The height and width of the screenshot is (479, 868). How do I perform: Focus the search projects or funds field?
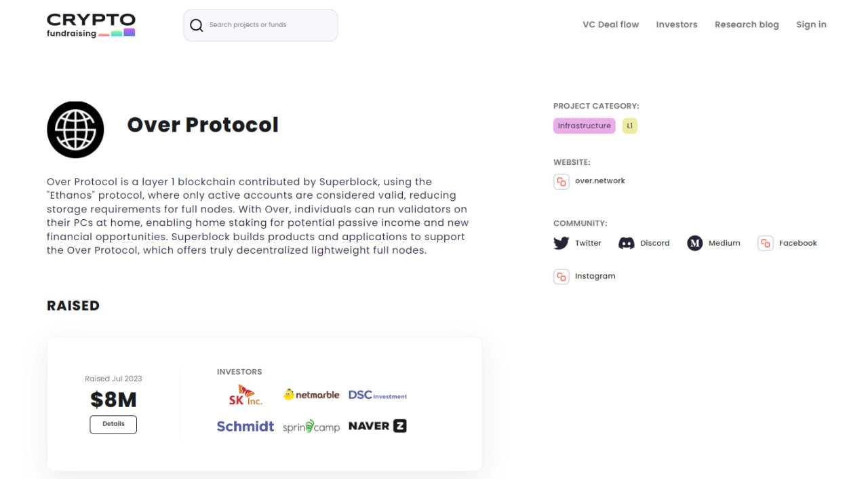[x=268, y=25]
